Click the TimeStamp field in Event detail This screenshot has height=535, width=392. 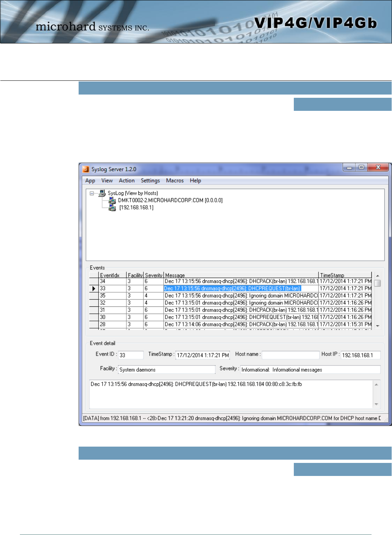203,355
